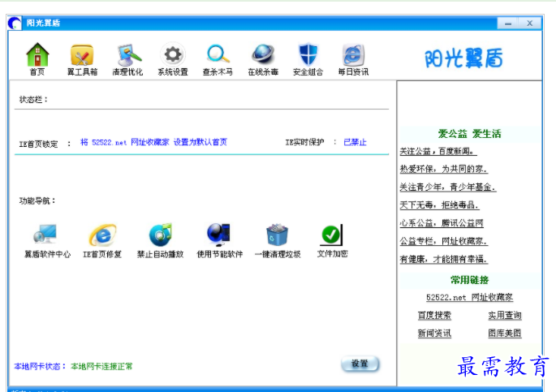Image resolution: width=556 pixels, height=392 pixels.
Task: Click the 阳光翼盾 title bar logo icon
Action: click(x=15, y=23)
